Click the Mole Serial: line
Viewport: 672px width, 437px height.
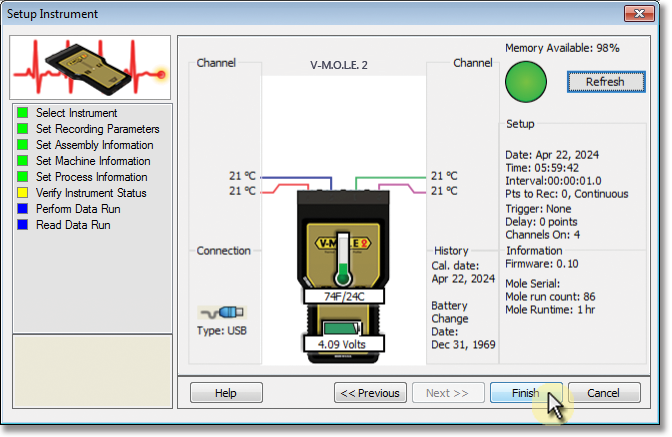(x=533, y=283)
